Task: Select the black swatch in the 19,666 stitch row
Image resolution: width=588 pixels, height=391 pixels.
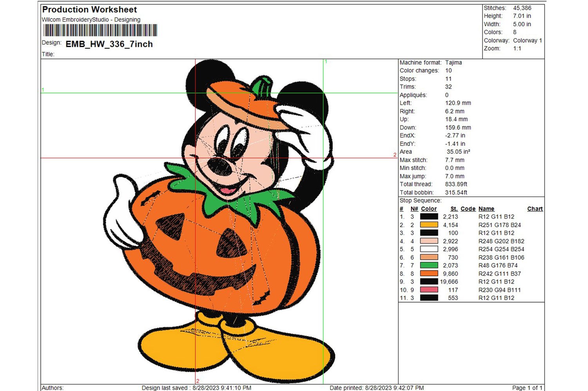Action: coord(429,281)
